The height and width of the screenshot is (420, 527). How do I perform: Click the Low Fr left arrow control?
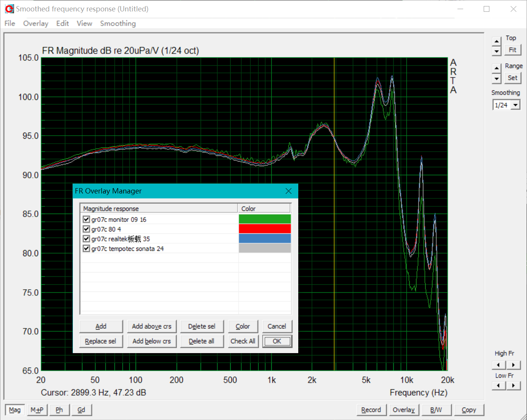coord(499,385)
